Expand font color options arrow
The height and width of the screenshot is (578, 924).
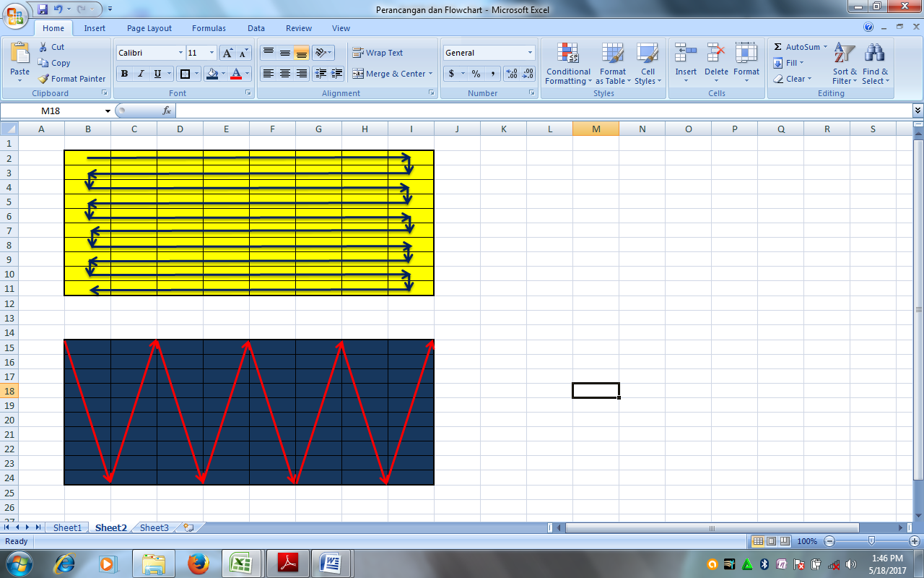pyautogui.click(x=247, y=74)
